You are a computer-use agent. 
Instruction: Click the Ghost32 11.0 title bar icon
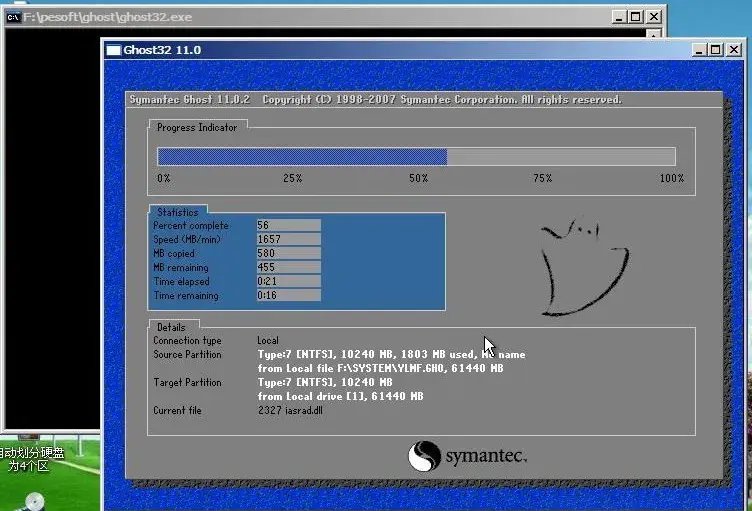pos(114,50)
